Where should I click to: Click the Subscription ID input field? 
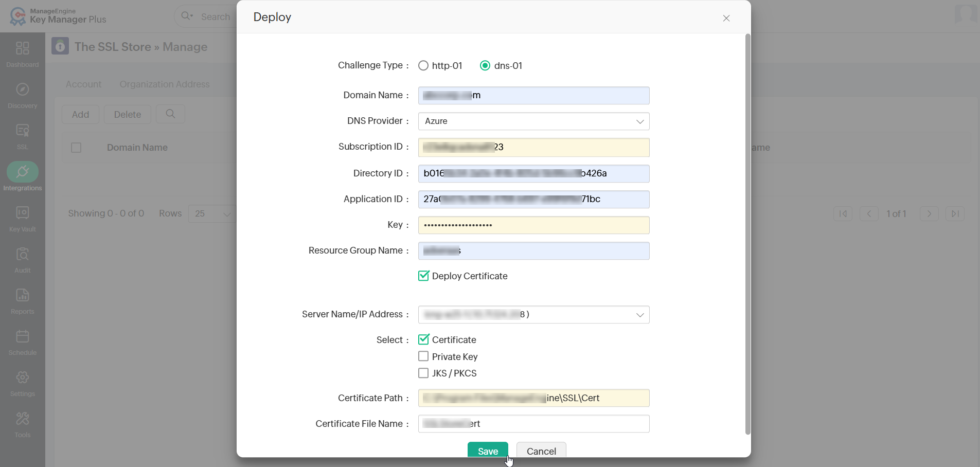534,148
